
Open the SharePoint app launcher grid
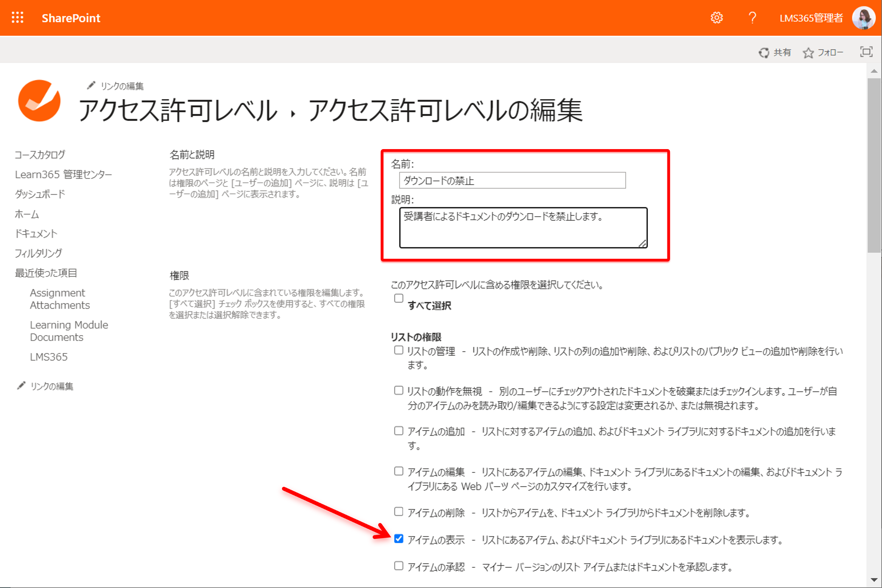[x=18, y=18]
